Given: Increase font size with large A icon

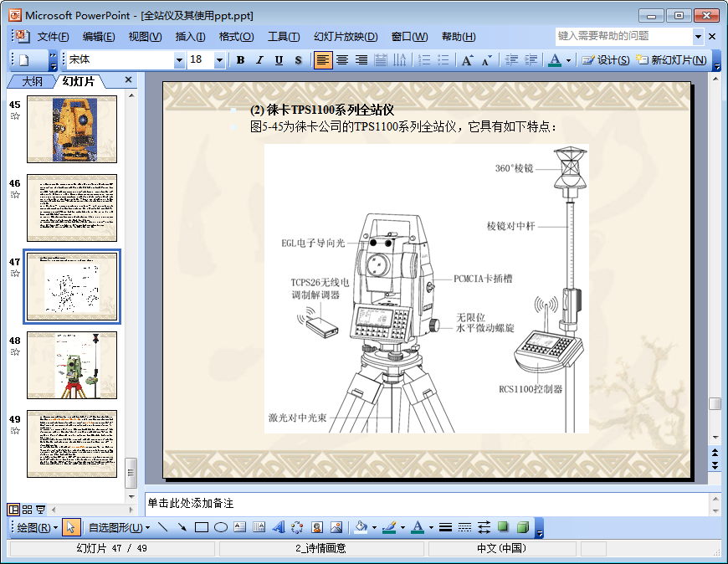Looking at the screenshot, I should pyautogui.click(x=467, y=60).
